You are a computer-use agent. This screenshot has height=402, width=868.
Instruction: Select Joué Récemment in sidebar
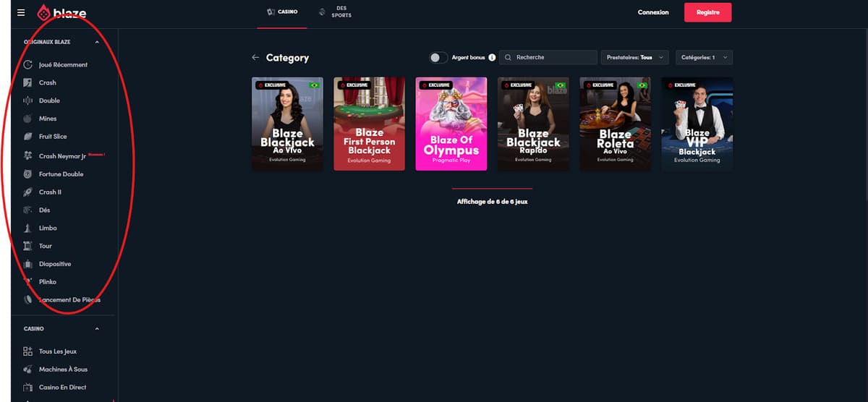coord(63,65)
